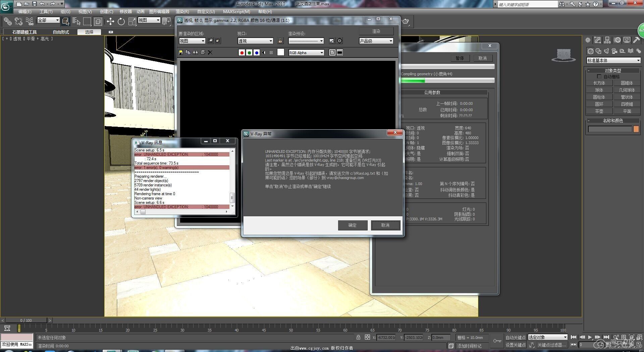The height and width of the screenshot is (352, 644).
Task: Open the 渲染(R) menu
Action: pyautogui.click(x=182, y=11)
